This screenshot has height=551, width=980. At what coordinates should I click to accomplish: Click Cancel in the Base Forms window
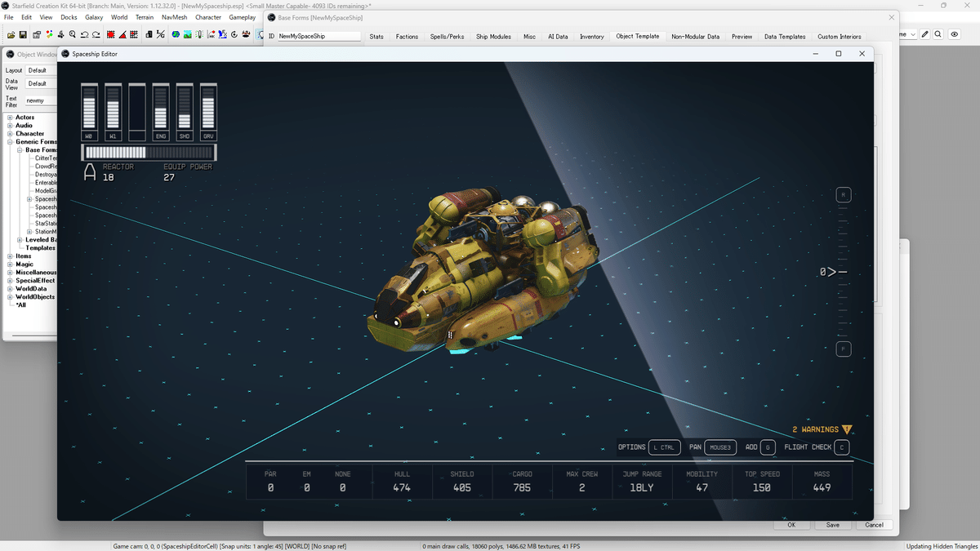coord(875,525)
